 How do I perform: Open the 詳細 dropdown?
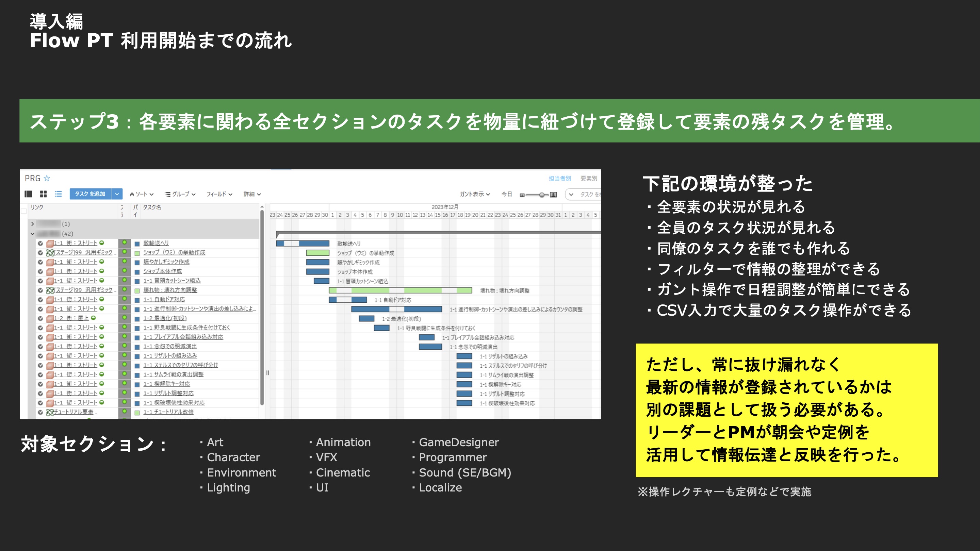(252, 194)
